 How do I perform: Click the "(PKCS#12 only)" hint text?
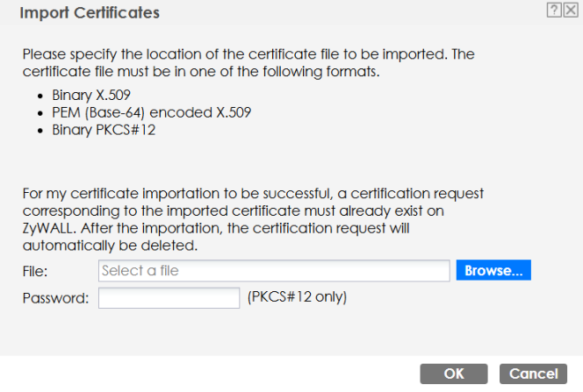(x=298, y=297)
